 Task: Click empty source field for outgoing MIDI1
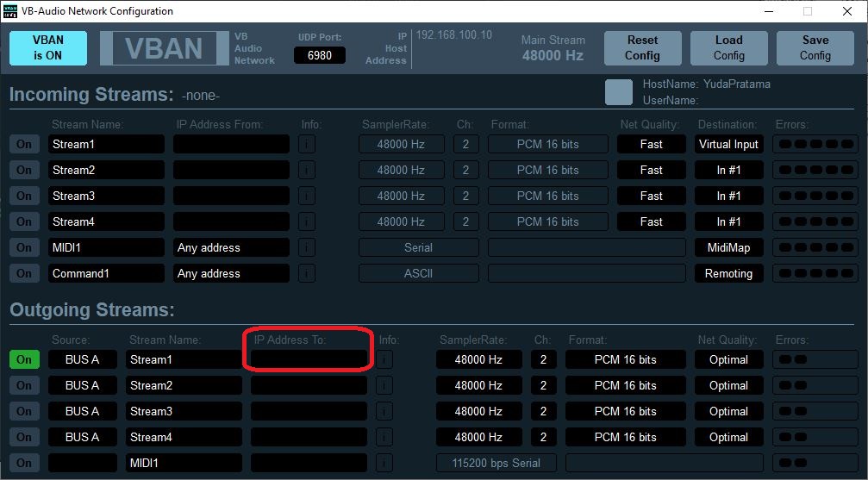83,463
